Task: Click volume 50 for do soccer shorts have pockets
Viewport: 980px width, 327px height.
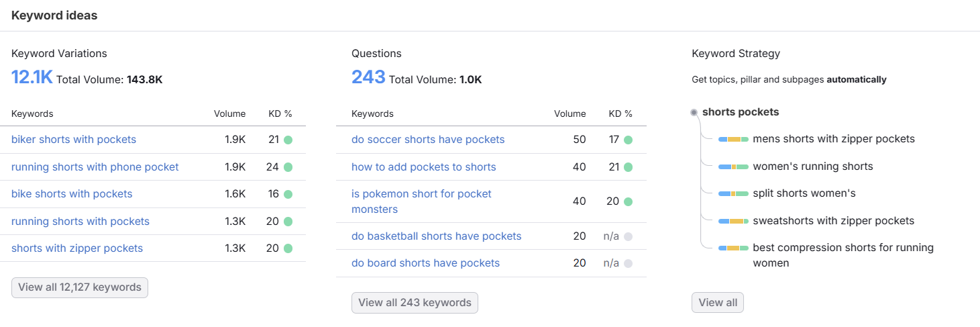Action: 580,140
